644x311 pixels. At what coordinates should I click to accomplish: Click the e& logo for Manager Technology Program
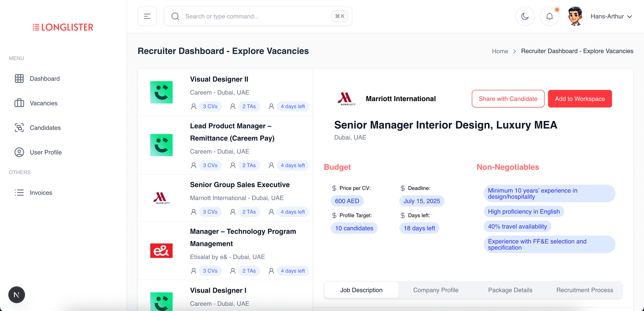point(161,251)
